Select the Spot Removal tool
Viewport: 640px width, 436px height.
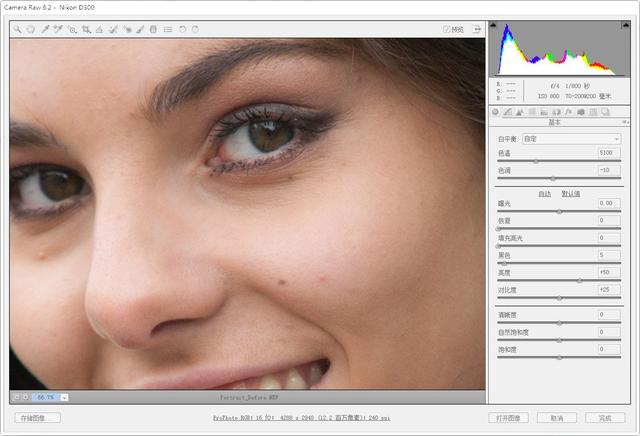click(113, 29)
